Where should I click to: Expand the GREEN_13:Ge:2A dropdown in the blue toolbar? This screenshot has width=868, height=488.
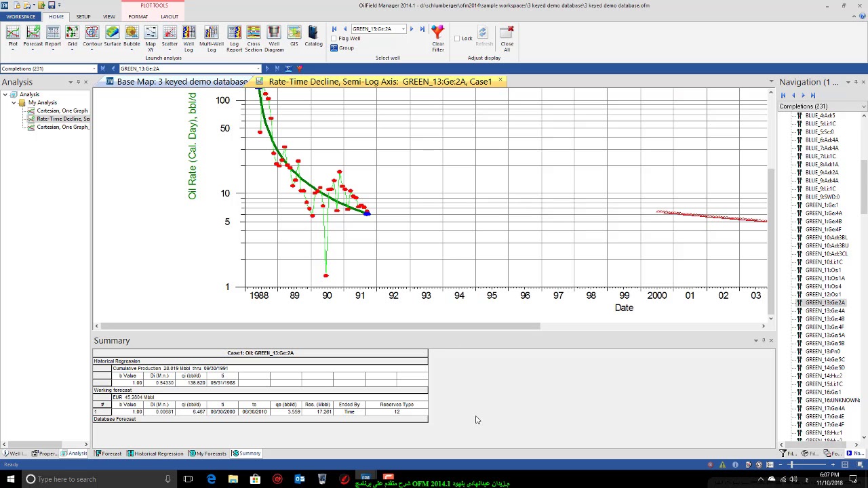click(x=258, y=68)
